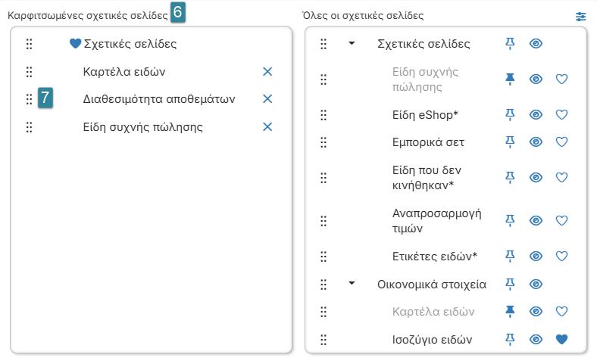Collapse the Σχετικές σελίδες group arrow
Viewport: 597px width, 364px height.
click(x=352, y=43)
